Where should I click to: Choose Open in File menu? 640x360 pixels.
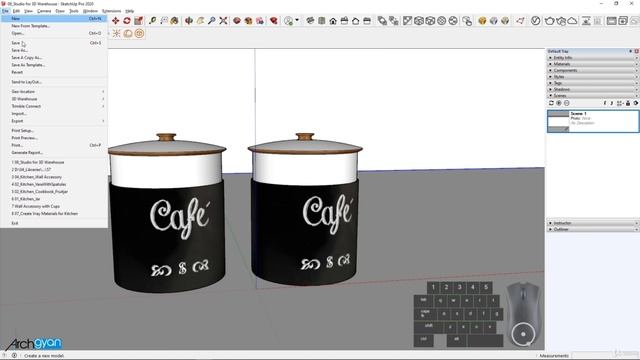tap(54, 33)
